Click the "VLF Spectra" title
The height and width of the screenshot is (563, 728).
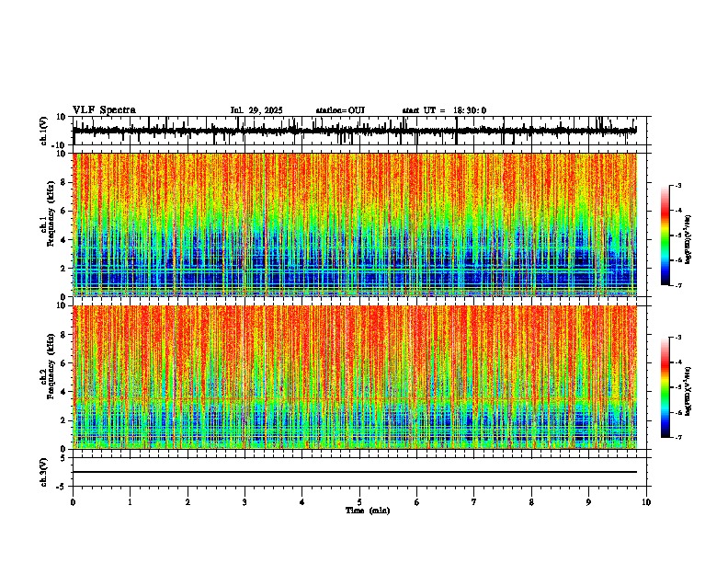tap(104, 110)
